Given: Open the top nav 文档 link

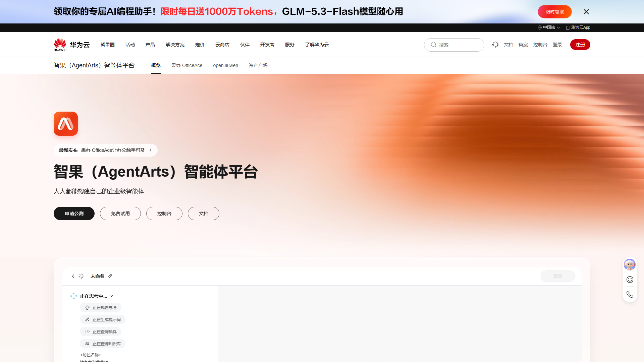Looking at the screenshot, I should 508,45.
